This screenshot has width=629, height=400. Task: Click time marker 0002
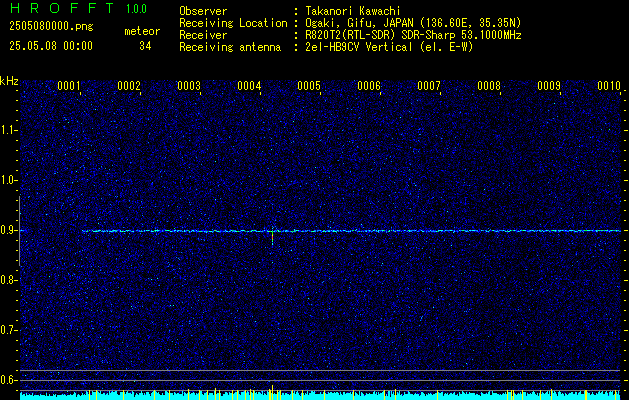[129, 86]
